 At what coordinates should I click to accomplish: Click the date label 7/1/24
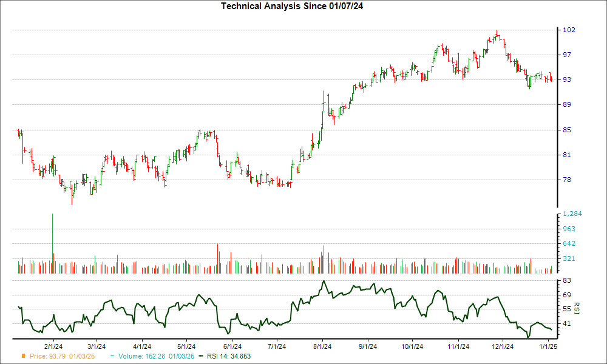tap(277, 346)
